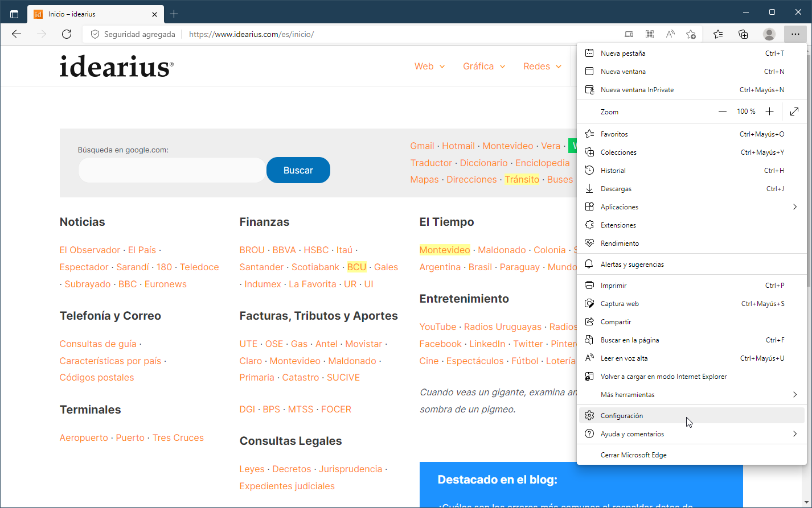This screenshot has height=508, width=812.
Task: Expand the Web navigation dropdown
Action: click(x=429, y=67)
